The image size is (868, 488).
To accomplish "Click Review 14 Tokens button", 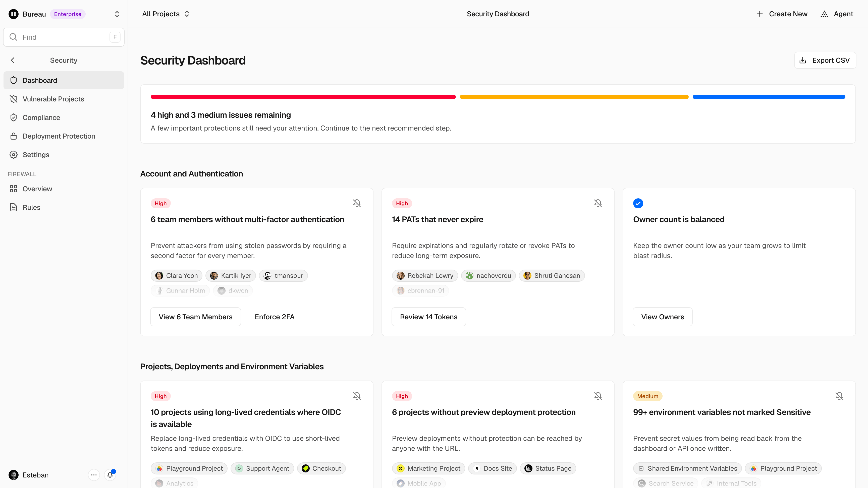I will (x=429, y=317).
